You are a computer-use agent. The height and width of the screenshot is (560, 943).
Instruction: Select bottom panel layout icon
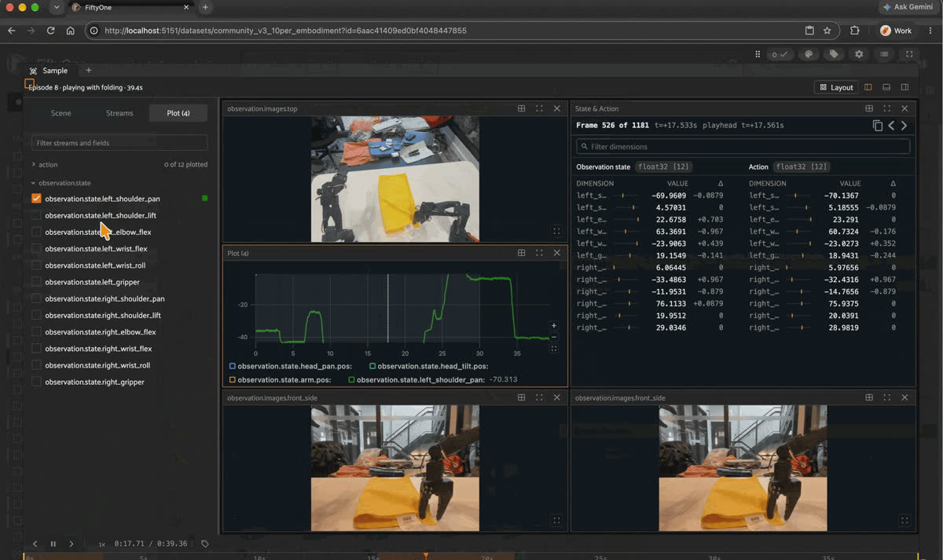pyautogui.click(x=886, y=87)
